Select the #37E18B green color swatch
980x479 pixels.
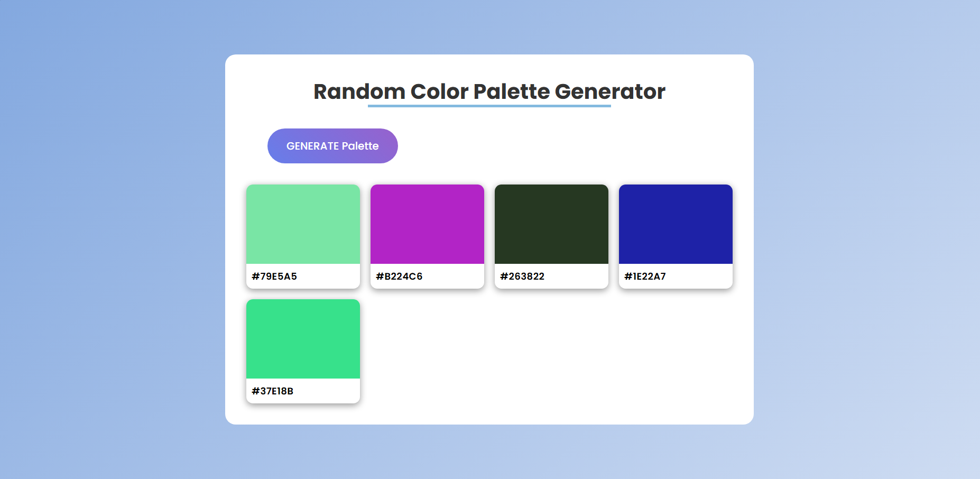303,339
